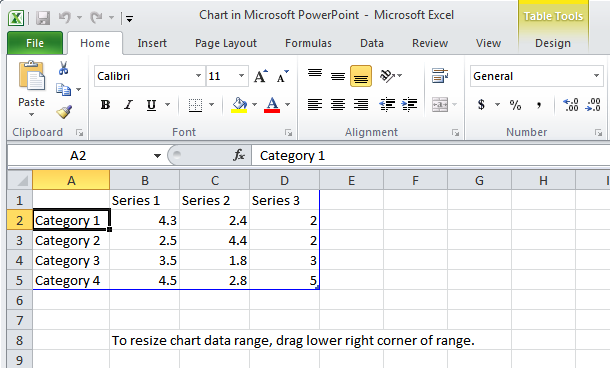This screenshot has width=610, height=368.
Task: Open the Clipboard dialog launcher
Action: [79, 133]
